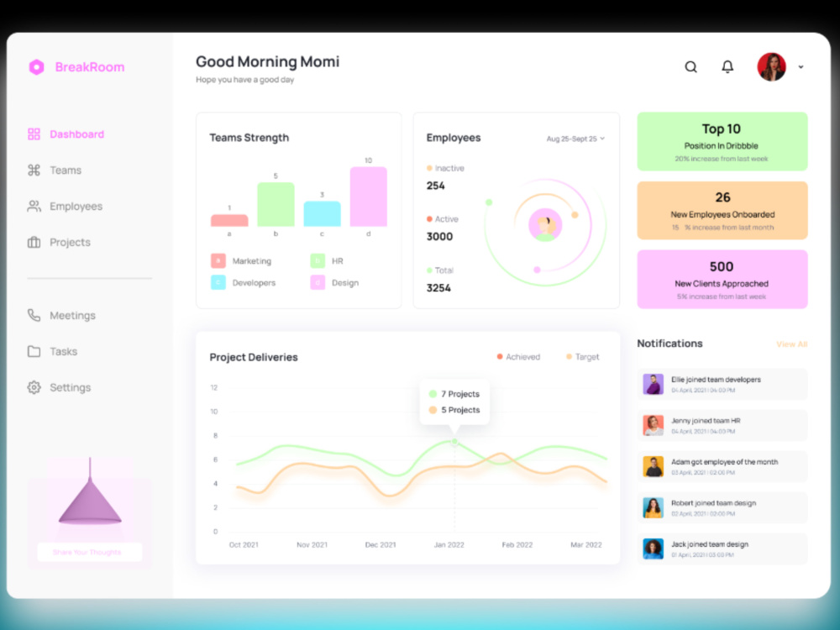Toggle the Achieved series legend

(x=518, y=357)
